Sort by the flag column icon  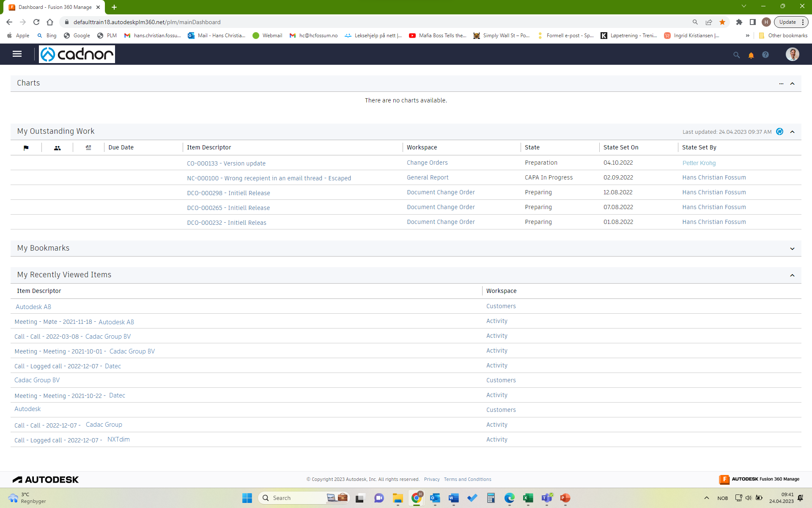[26, 148]
